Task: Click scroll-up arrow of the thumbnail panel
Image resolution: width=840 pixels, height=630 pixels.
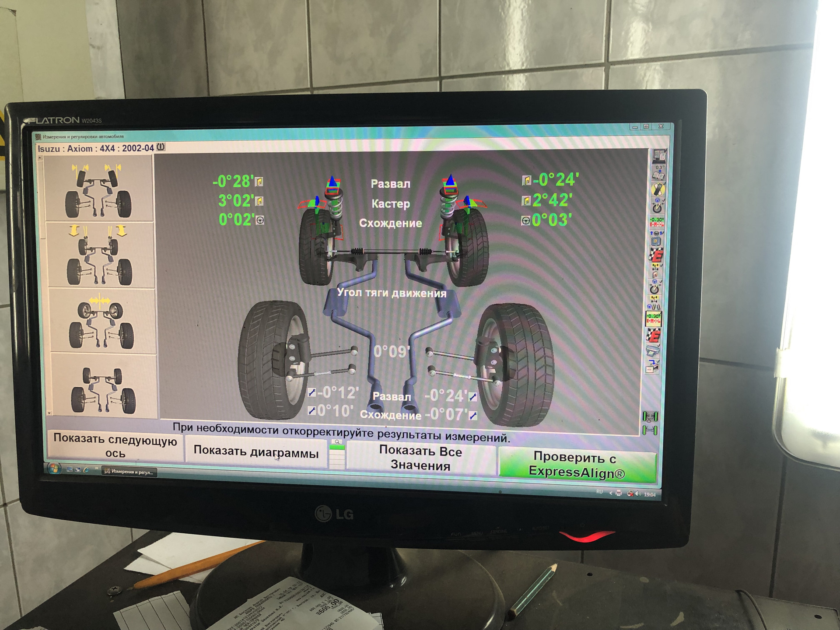Action: tap(40, 158)
